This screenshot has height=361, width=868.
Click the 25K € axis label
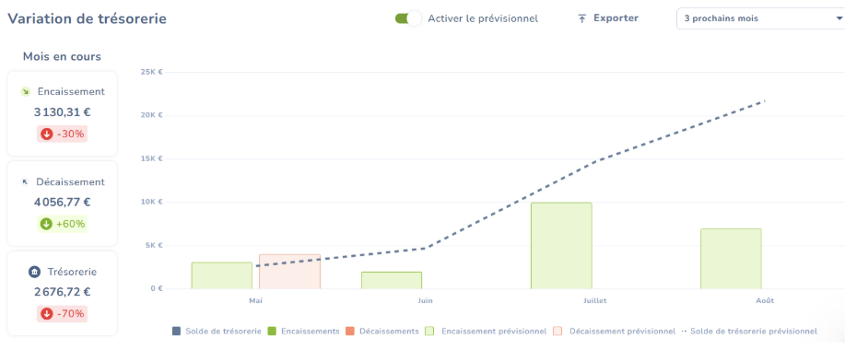click(153, 72)
